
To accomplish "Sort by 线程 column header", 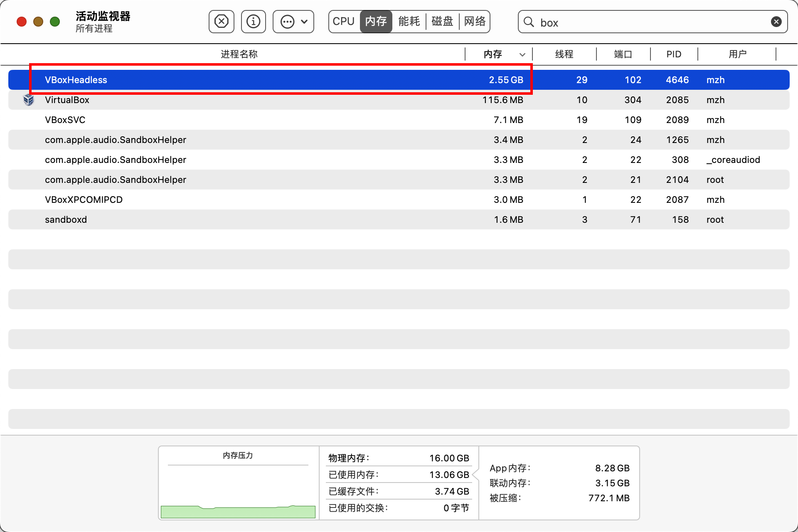I will point(564,54).
